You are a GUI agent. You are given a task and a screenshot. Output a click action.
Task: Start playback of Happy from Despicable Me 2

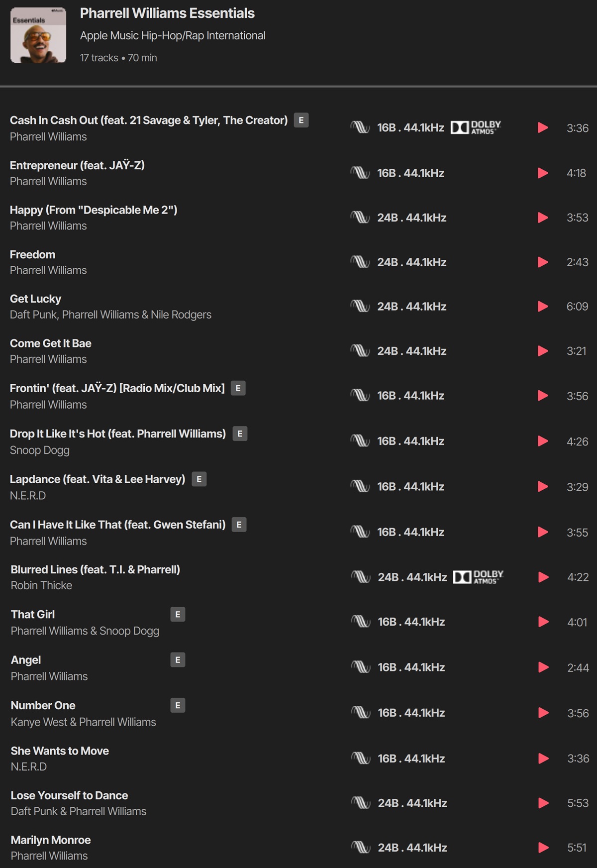pos(543,217)
